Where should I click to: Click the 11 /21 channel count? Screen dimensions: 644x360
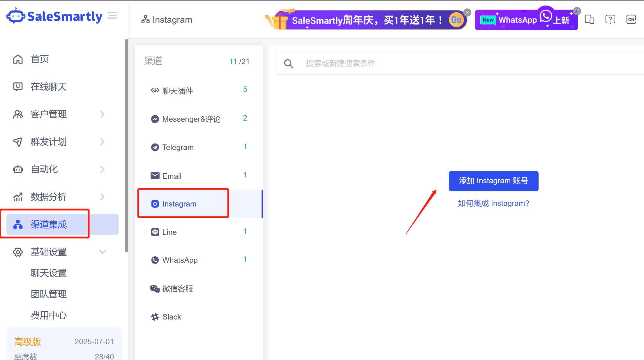tap(239, 61)
